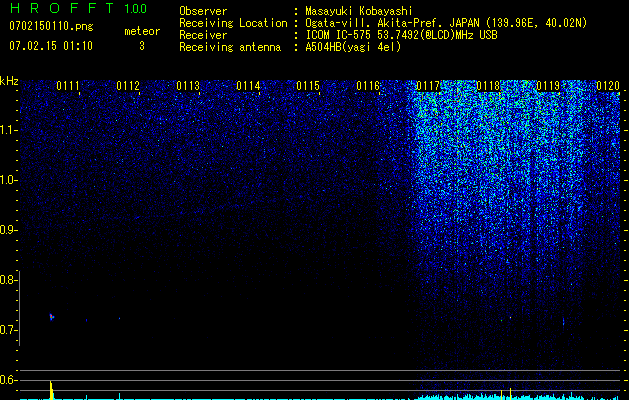
Task: Click the Receiving Location label
Action: [x=233, y=23]
